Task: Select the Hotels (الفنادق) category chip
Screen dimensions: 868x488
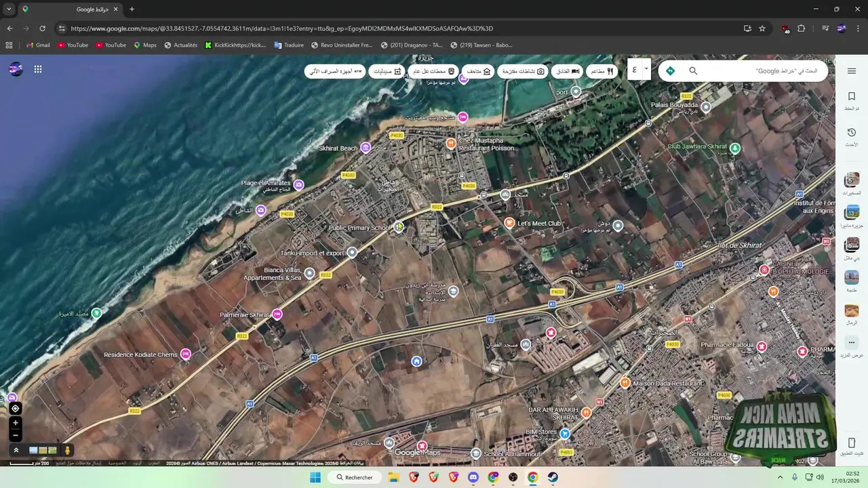Action: 568,71
